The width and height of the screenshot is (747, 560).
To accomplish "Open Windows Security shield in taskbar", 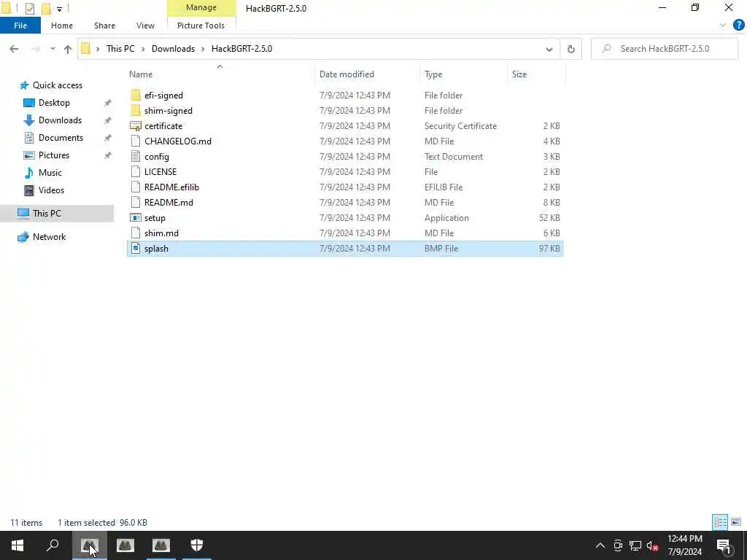I will click(x=197, y=545).
